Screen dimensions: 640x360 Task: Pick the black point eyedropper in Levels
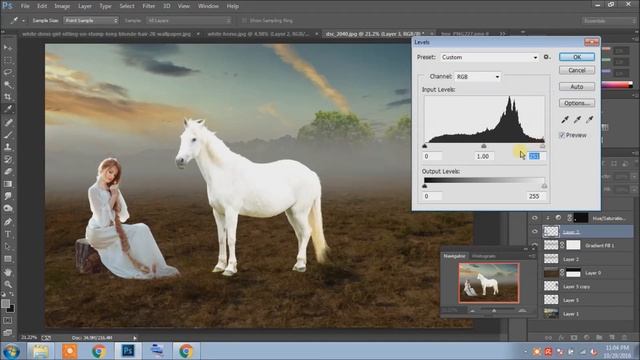pos(565,119)
